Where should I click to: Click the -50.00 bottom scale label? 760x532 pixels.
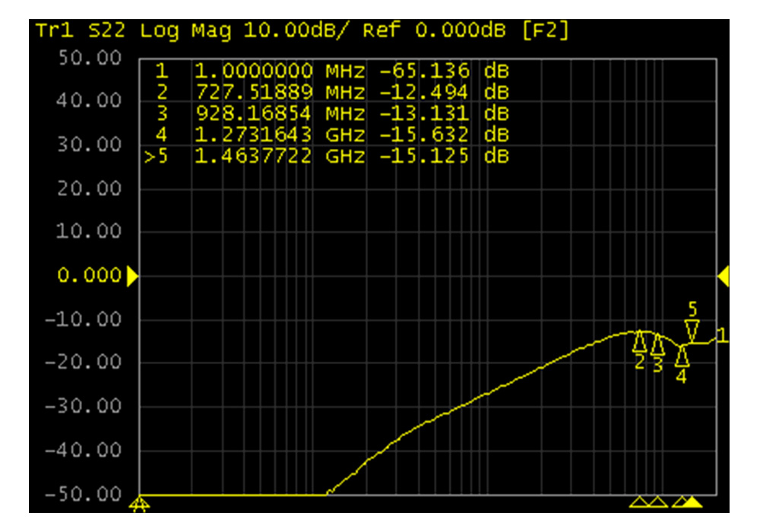point(87,495)
